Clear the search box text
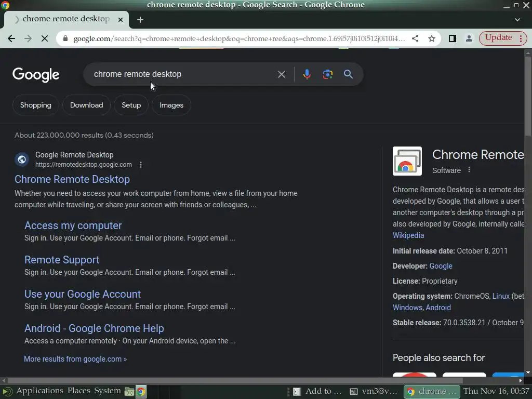532x399 pixels. point(282,74)
